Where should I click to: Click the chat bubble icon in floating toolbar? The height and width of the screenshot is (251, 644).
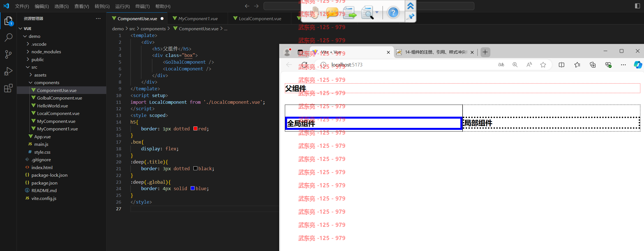[x=332, y=13]
